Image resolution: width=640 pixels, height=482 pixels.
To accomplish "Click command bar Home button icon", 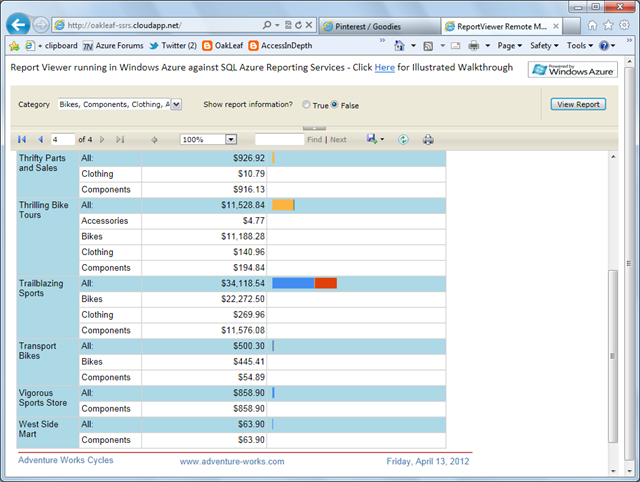I will 399,46.
